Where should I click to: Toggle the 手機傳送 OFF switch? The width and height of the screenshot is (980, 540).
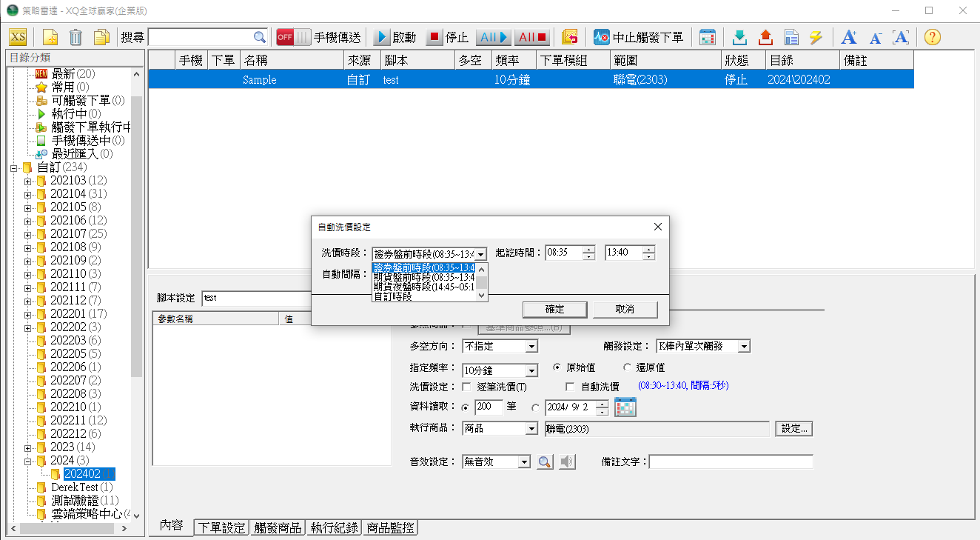coord(292,37)
